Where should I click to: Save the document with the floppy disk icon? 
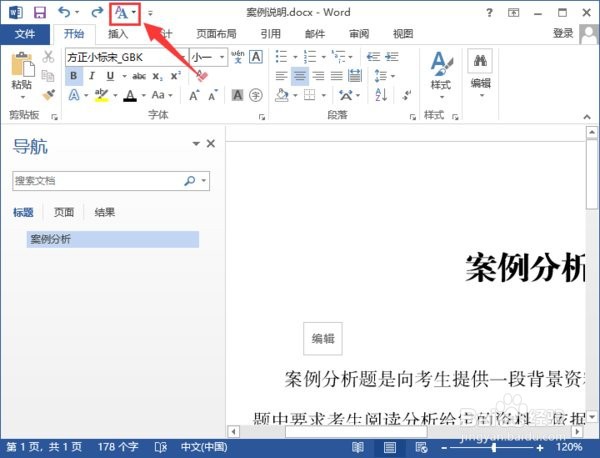click(40, 13)
